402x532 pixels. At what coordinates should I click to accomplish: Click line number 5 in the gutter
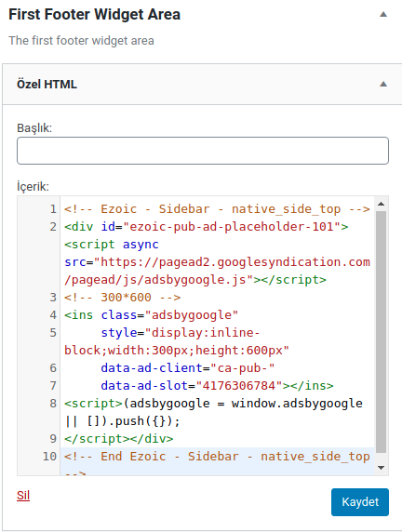coord(53,333)
